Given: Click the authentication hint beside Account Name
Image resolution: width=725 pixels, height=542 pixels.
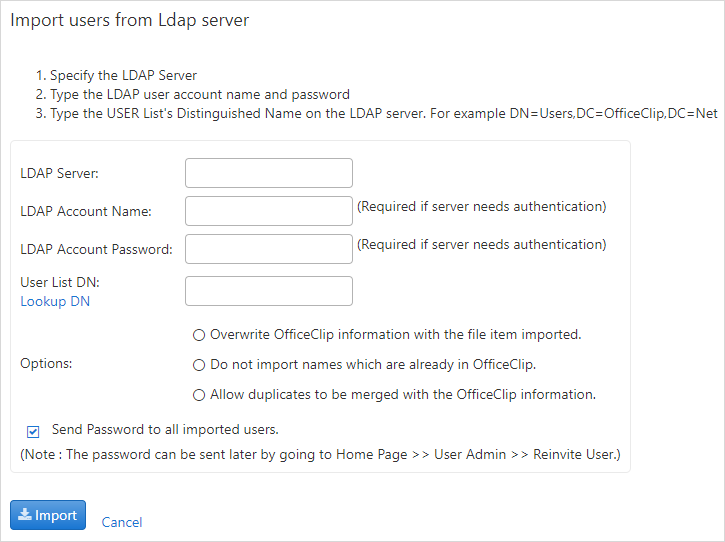Looking at the screenshot, I should (x=481, y=207).
